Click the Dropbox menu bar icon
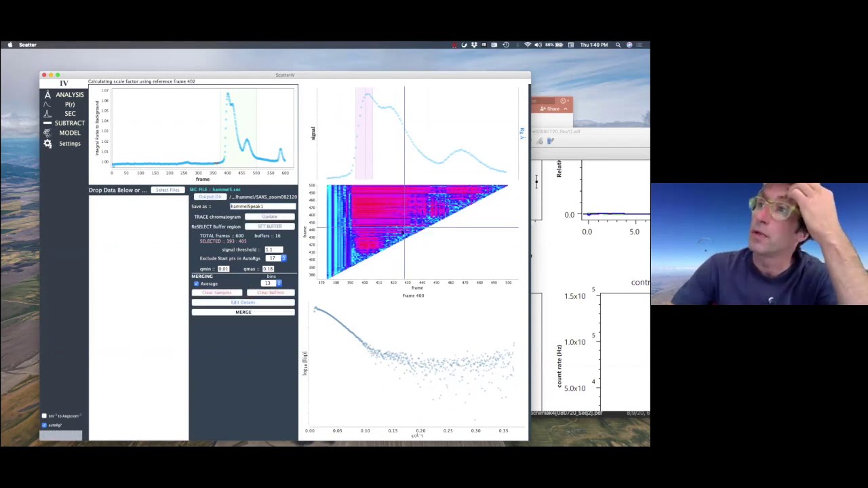Image resolution: width=868 pixels, height=488 pixels. [x=474, y=45]
